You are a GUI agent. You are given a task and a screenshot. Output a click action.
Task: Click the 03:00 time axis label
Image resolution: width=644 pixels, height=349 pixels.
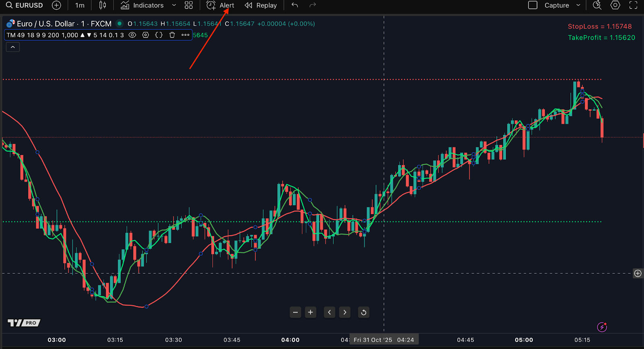pyautogui.click(x=57, y=340)
